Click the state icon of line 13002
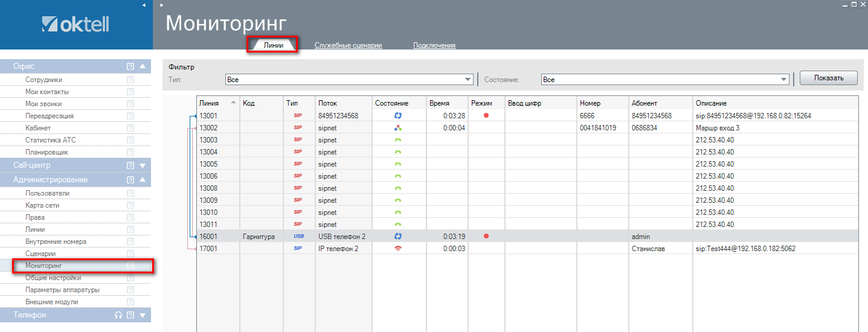The height and width of the screenshot is (332, 868). (398, 128)
